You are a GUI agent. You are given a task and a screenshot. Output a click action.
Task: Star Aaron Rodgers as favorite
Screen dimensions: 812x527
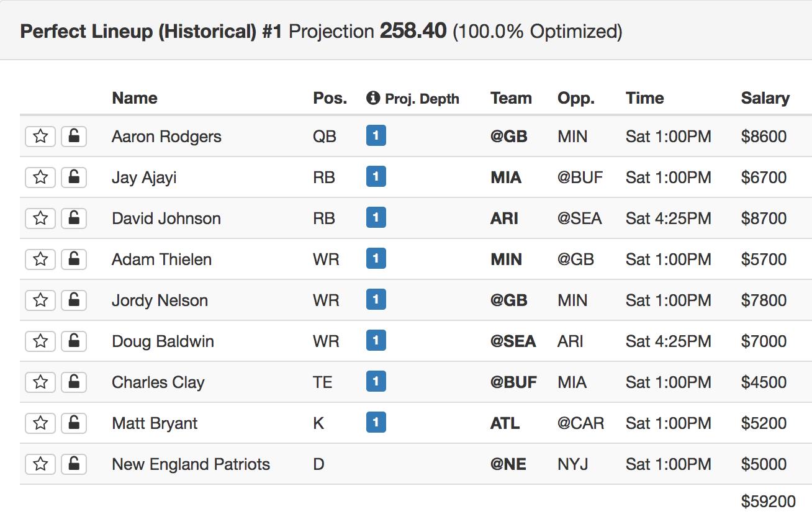pos(40,137)
